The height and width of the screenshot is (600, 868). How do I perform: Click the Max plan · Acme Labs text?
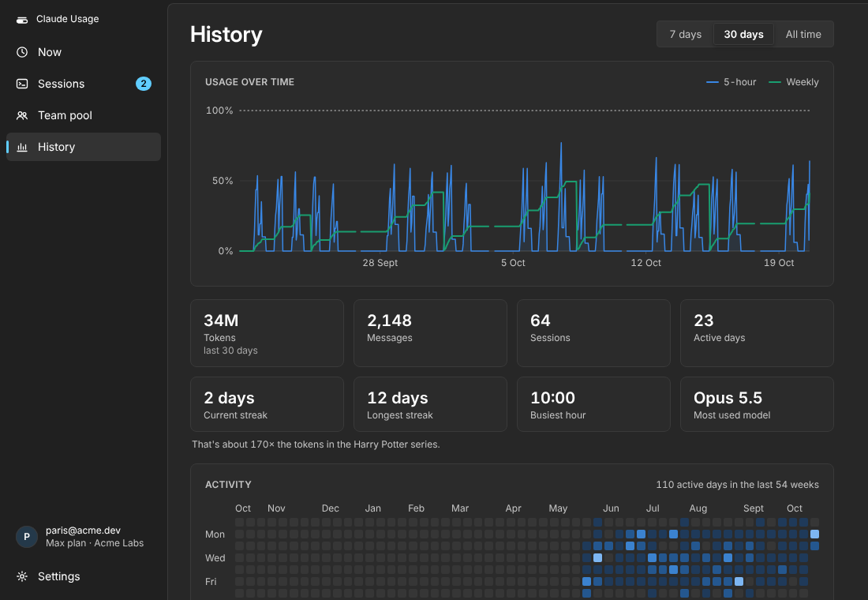(95, 543)
